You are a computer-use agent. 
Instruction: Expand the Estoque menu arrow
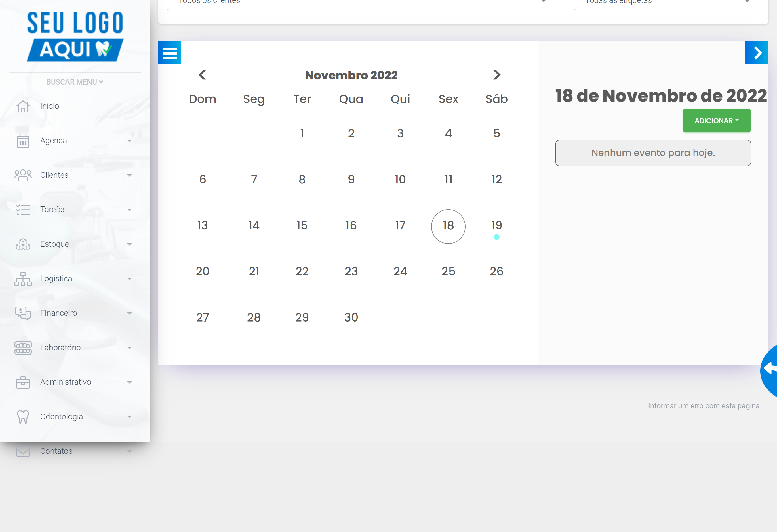pos(129,244)
